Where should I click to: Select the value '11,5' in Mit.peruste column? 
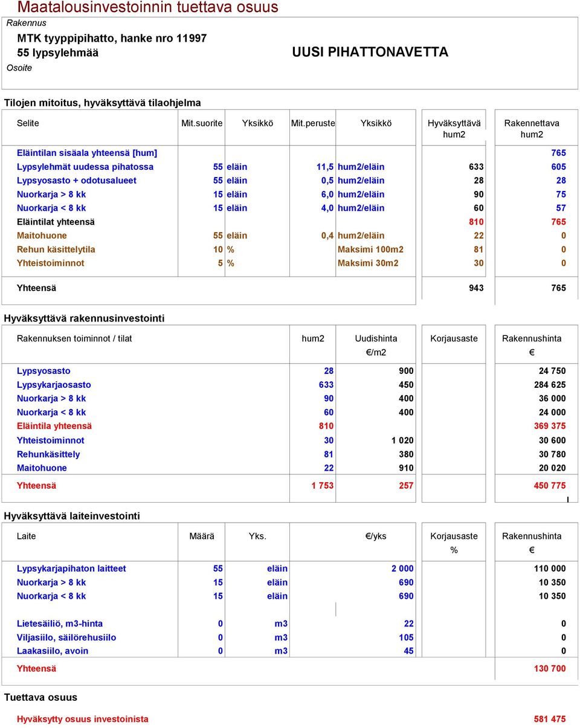(x=325, y=167)
